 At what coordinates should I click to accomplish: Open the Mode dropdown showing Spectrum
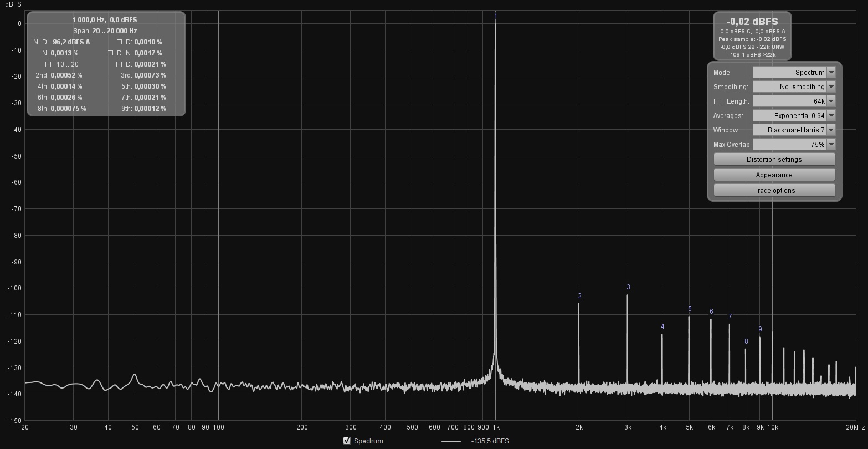click(x=794, y=73)
